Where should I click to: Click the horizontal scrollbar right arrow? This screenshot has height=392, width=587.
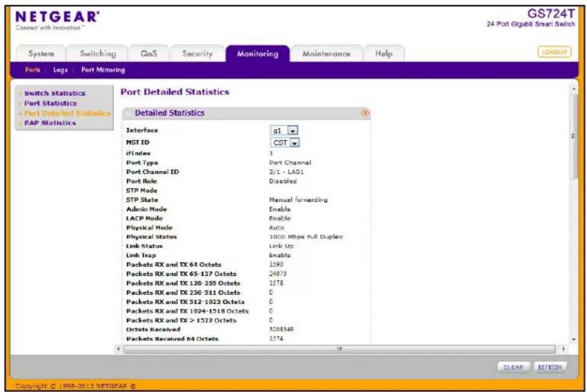click(x=563, y=349)
